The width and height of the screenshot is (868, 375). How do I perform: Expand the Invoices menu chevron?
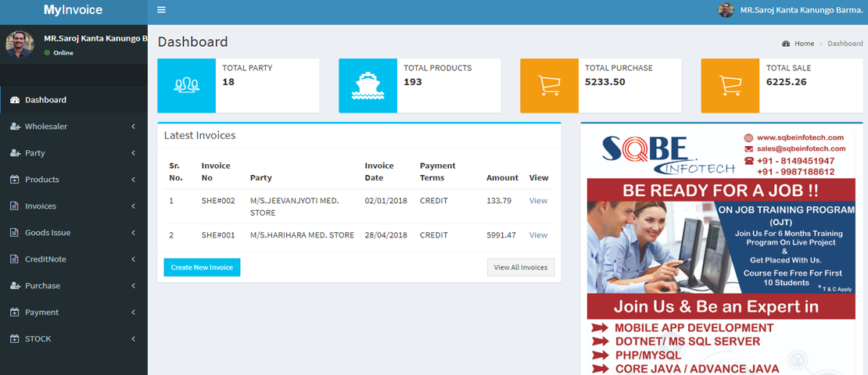coord(134,206)
